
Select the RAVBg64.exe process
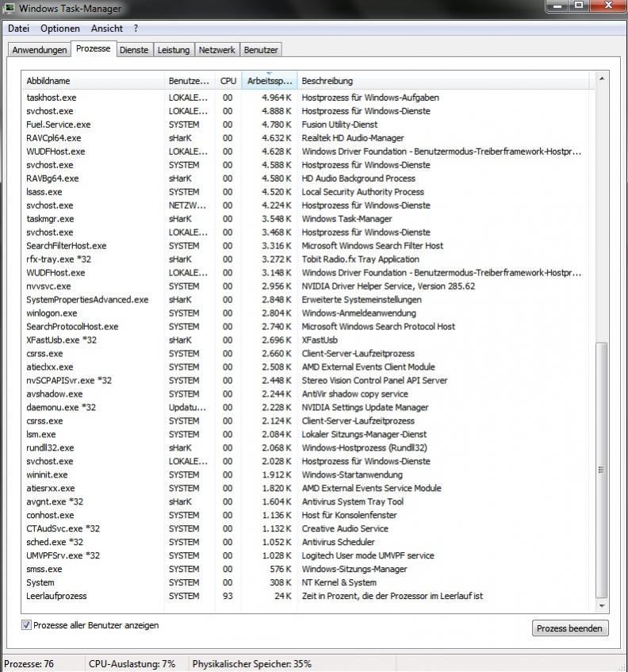coord(307,179)
